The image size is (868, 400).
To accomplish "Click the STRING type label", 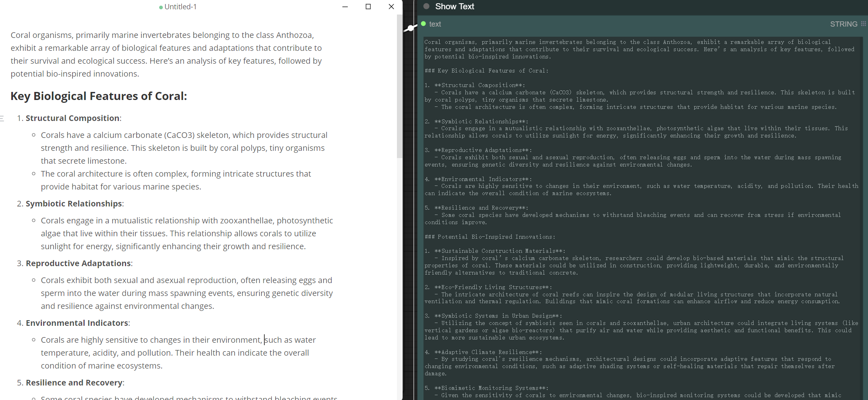I will (x=843, y=24).
